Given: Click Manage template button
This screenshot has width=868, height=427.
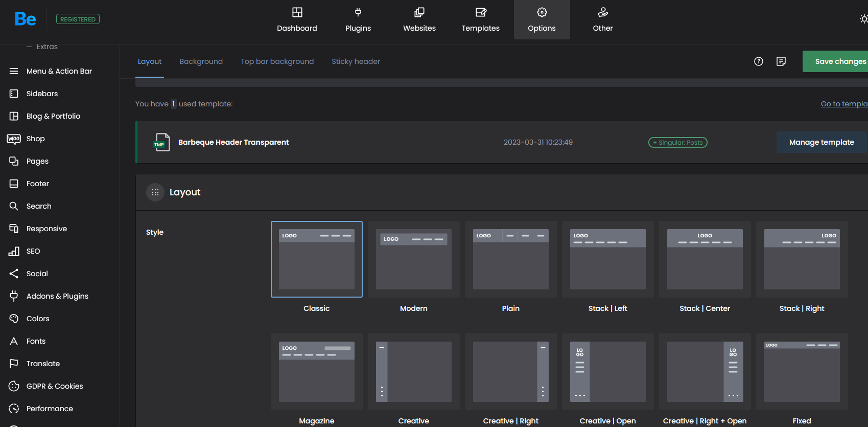Looking at the screenshot, I should (x=822, y=142).
